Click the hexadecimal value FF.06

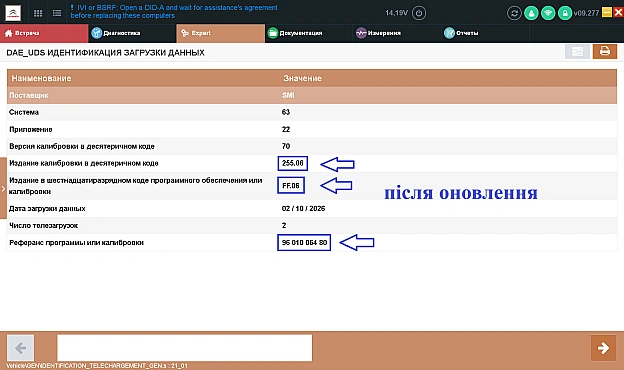click(291, 185)
